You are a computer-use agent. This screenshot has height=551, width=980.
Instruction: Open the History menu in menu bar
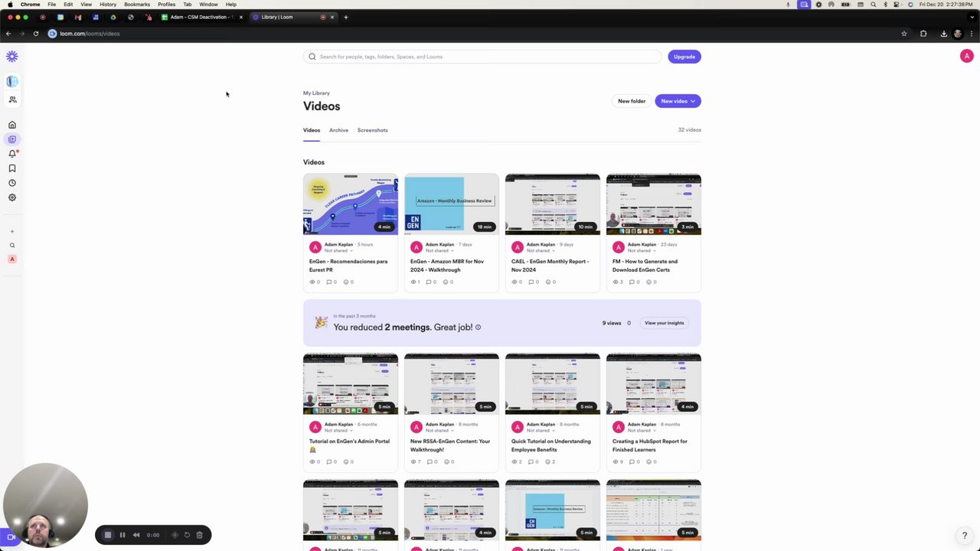108,5
